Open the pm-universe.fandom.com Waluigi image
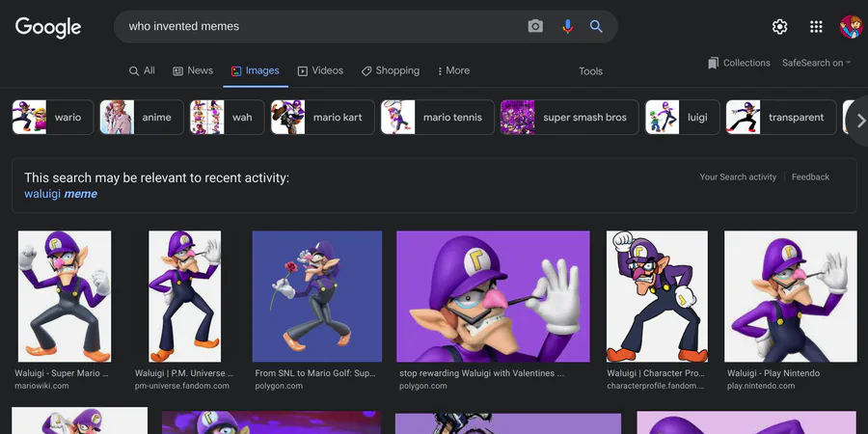 point(185,296)
